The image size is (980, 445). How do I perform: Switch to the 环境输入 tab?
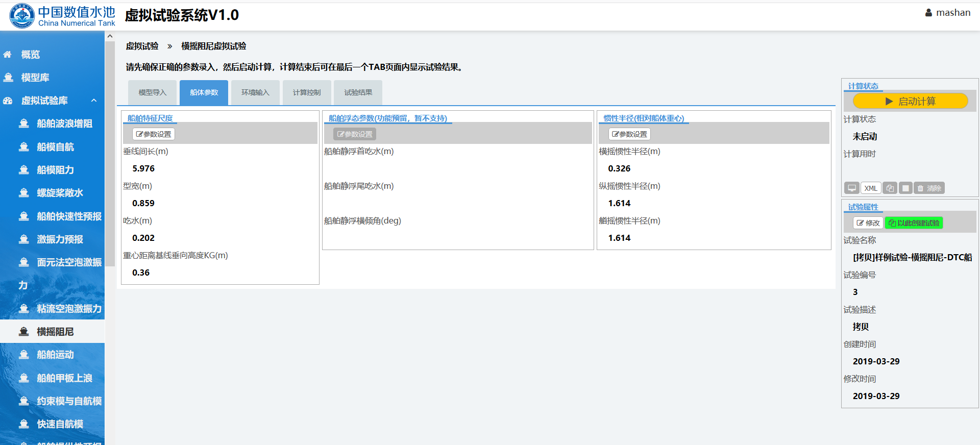255,92
